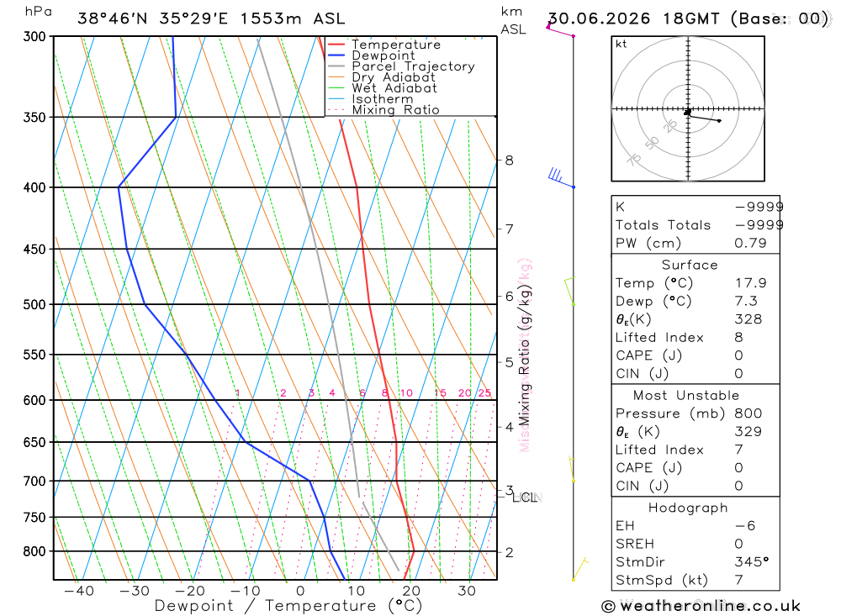Click the 'Hodograph' section header
841x616 pixels.
[x=688, y=508]
